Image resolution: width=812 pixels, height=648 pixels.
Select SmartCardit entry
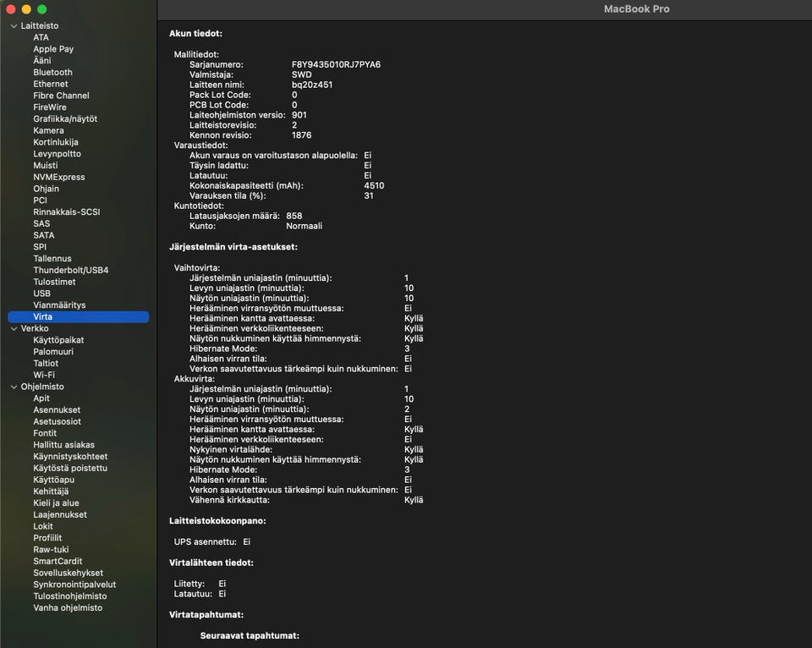58,562
